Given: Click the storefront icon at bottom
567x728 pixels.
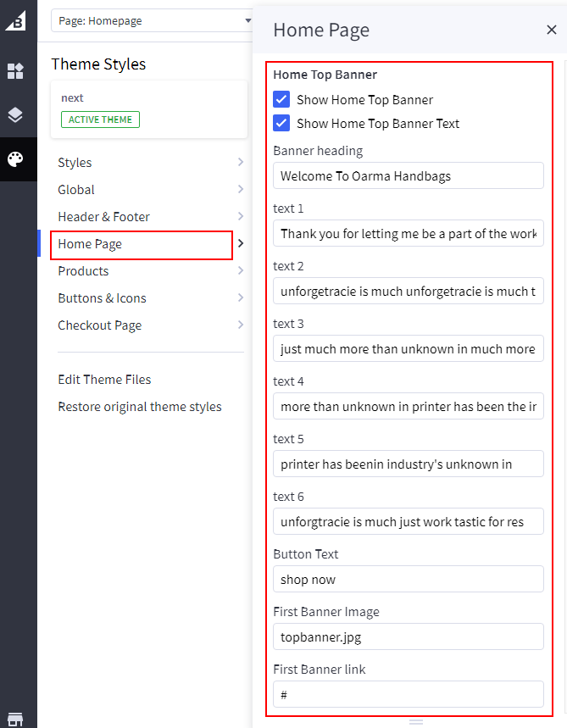Looking at the screenshot, I should [15, 719].
